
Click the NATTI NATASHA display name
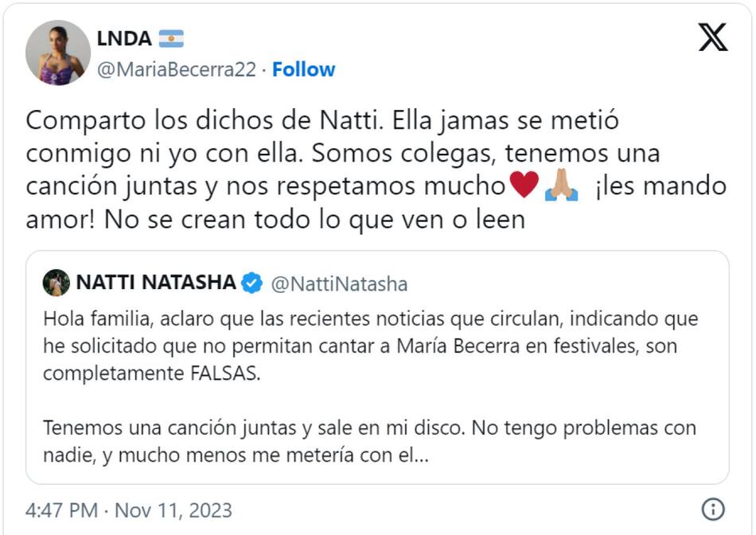[156, 283]
